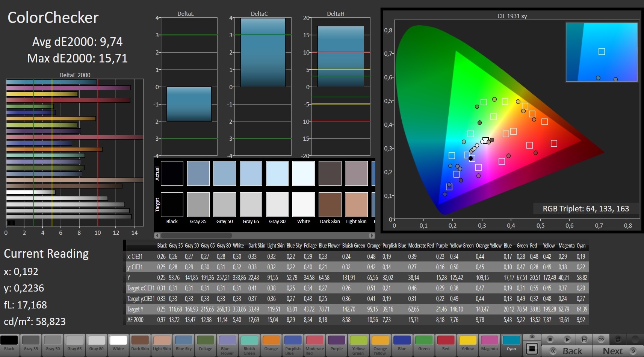Enable continuous reading infinity icon
The width and height of the screenshot is (644, 357).
[x=601, y=339]
